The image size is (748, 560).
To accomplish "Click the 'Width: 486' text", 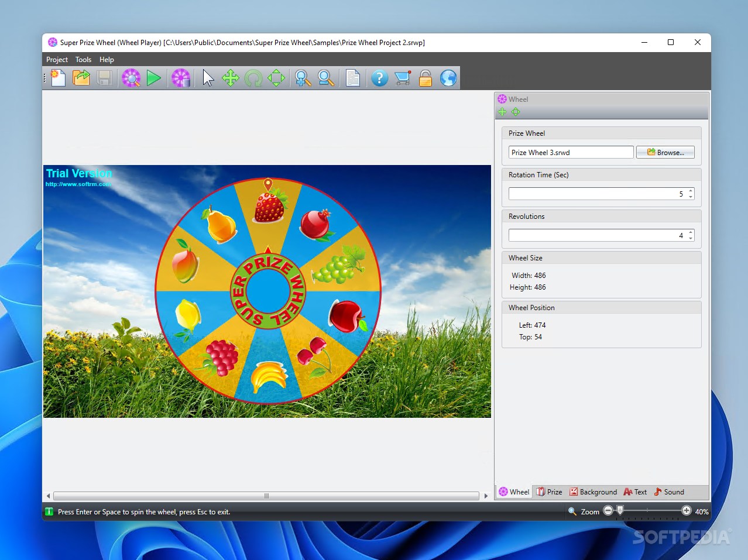I will (529, 275).
